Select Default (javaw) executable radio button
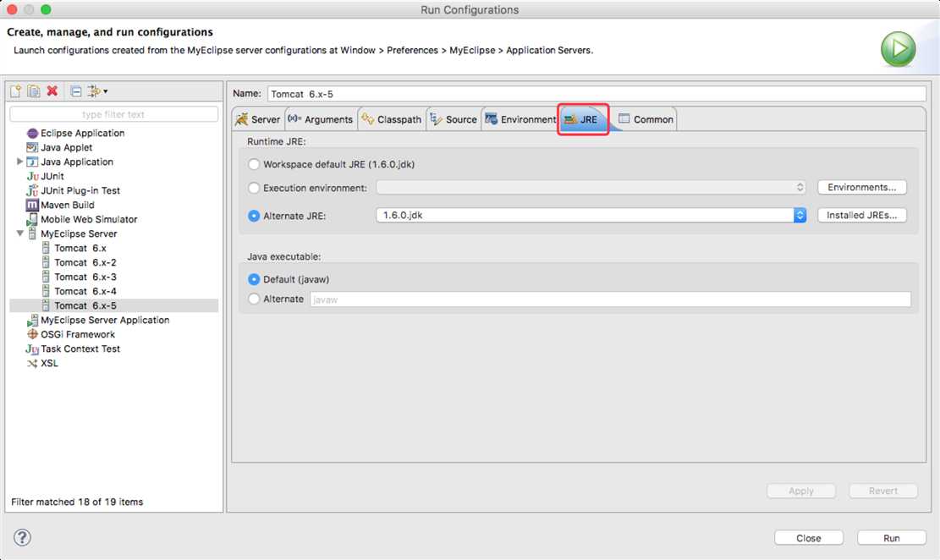 tap(254, 279)
